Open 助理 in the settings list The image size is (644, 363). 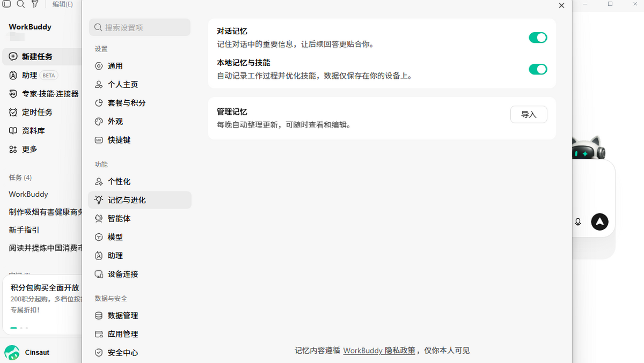coord(140,256)
